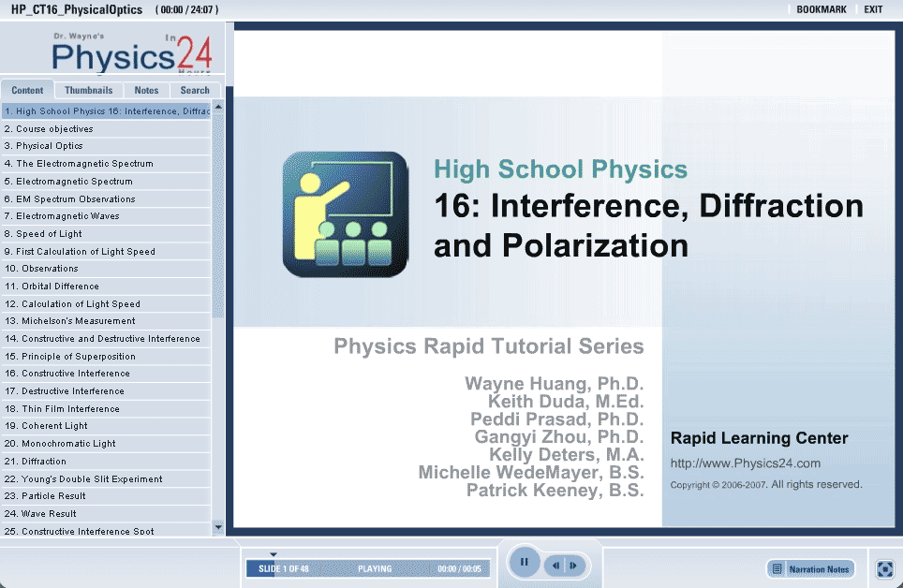The height and width of the screenshot is (588, 903).
Task: Open the Notes tab
Action: [146, 91]
